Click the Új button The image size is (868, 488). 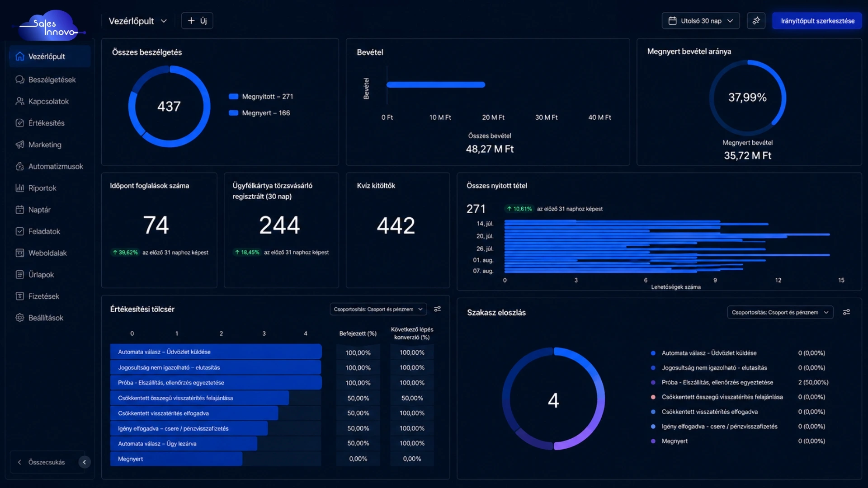point(197,21)
